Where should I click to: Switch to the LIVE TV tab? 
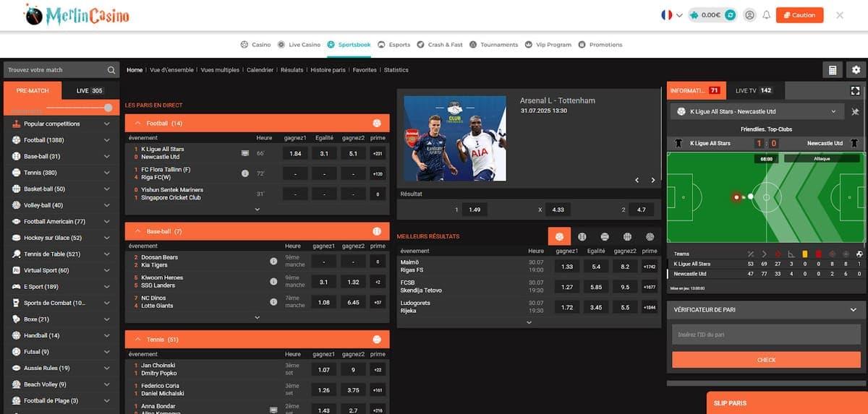click(754, 91)
